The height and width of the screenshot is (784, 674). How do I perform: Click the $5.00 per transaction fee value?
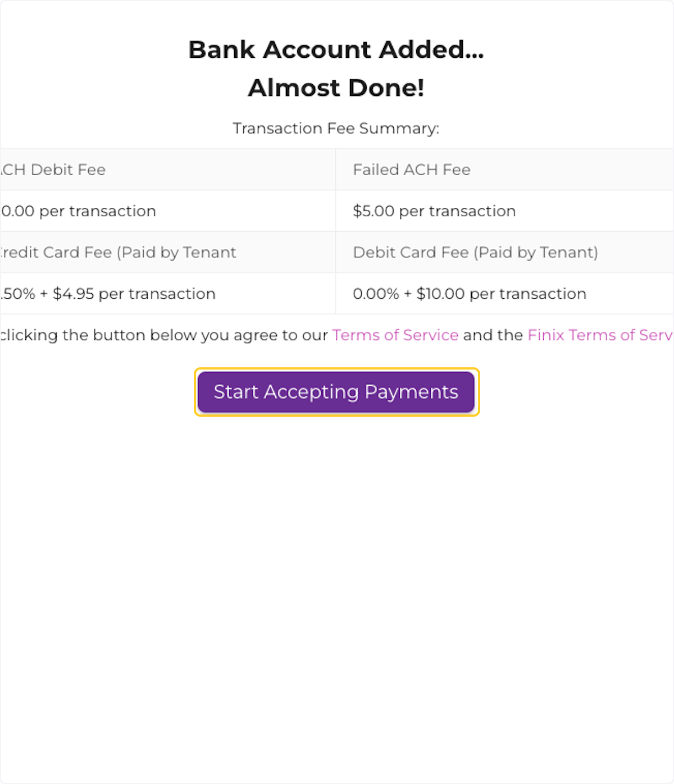434,211
